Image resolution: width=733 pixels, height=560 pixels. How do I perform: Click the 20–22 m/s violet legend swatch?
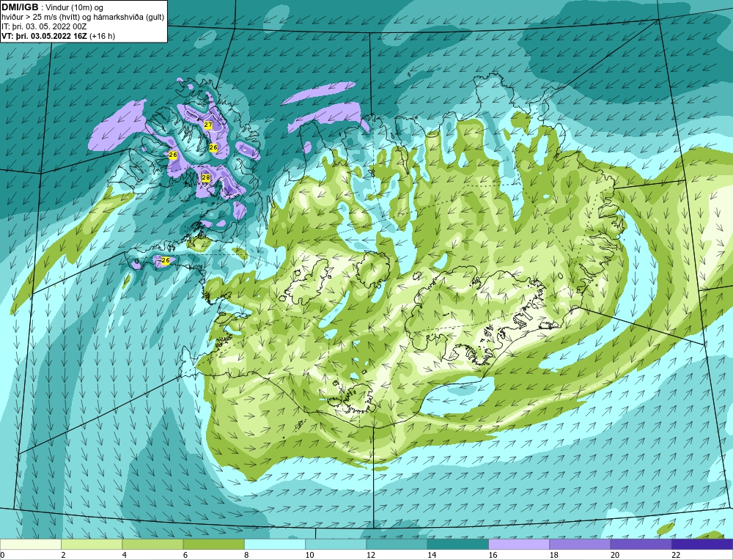[641, 544]
